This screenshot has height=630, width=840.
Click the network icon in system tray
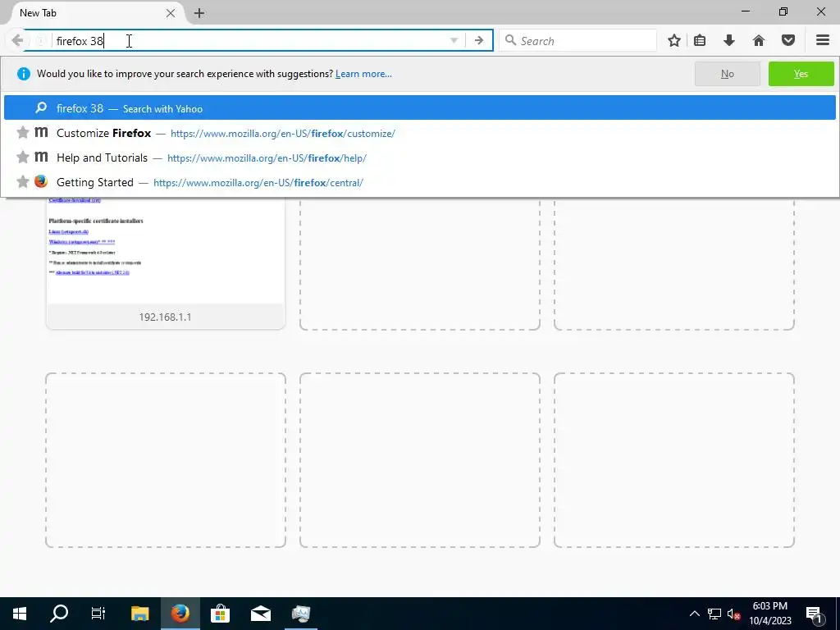(714, 614)
